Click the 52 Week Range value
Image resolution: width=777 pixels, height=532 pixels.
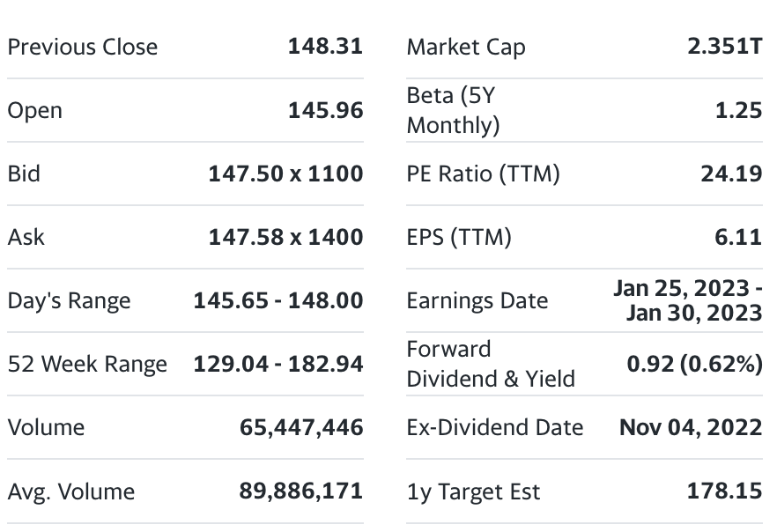click(278, 364)
